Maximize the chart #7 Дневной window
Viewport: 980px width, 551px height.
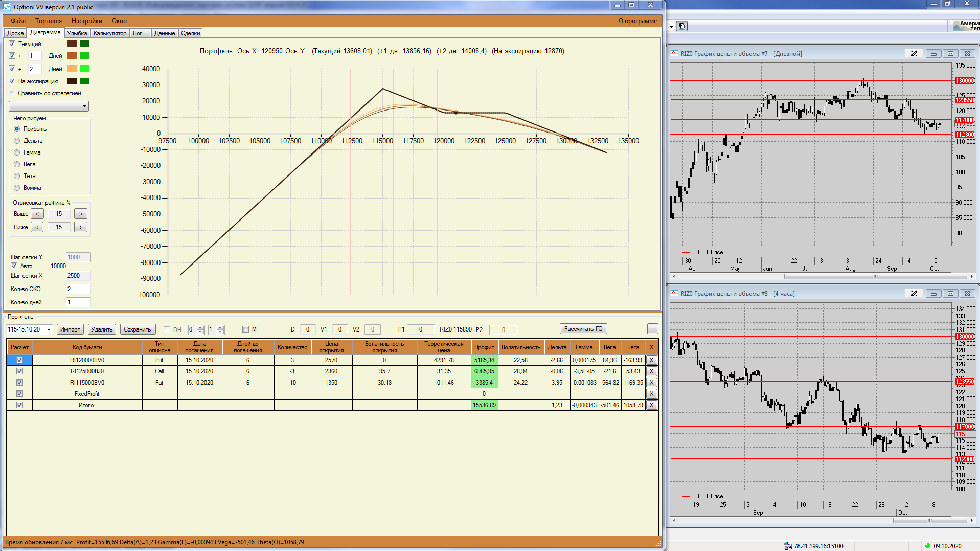click(950, 53)
